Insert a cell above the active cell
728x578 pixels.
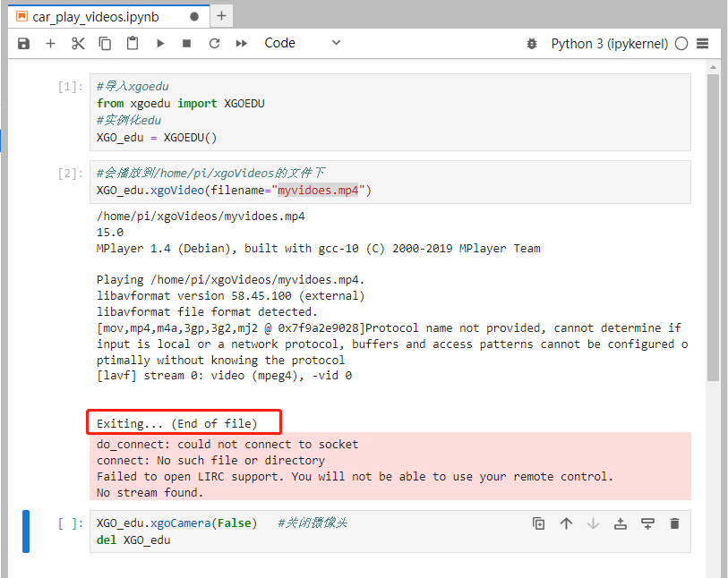(621, 523)
